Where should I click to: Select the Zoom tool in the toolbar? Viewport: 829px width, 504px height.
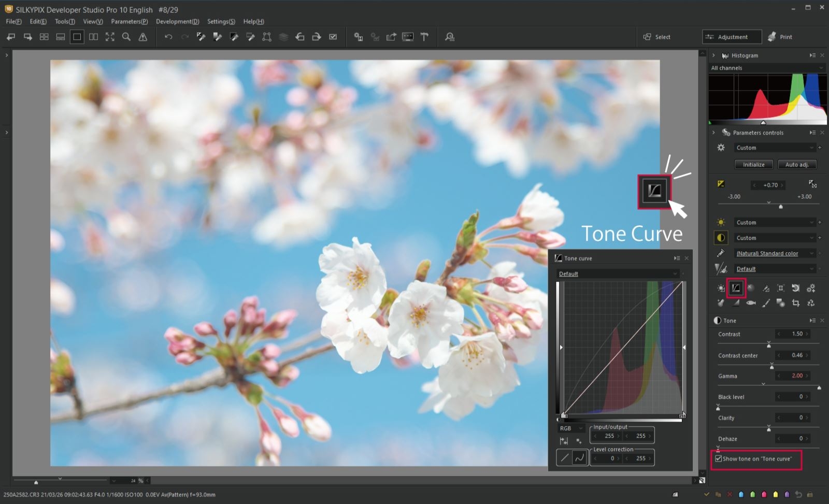tap(126, 37)
